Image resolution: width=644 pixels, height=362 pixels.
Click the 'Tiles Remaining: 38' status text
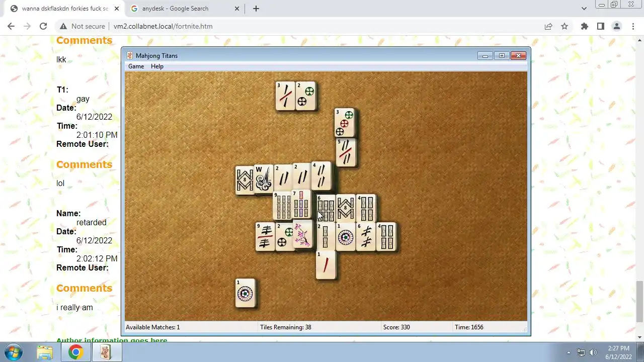click(285, 327)
